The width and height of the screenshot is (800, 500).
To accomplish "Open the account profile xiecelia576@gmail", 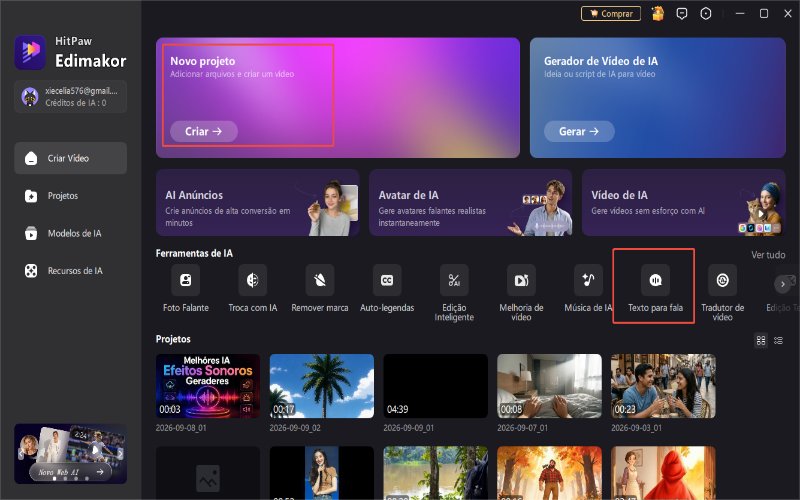I will [x=70, y=96].
